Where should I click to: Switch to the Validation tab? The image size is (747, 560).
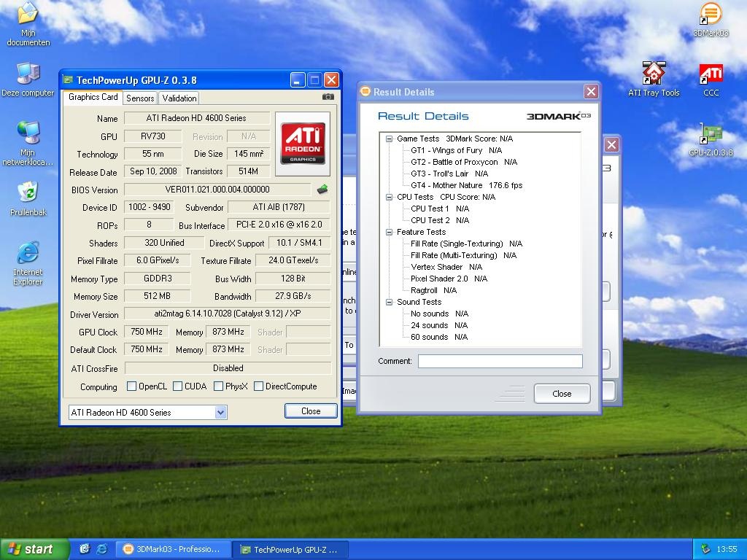tap(179, 98)
